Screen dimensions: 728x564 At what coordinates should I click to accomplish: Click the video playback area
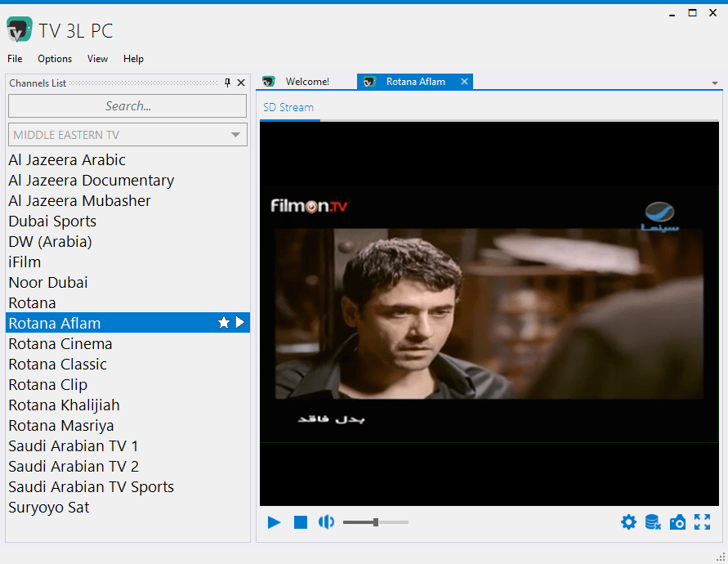coord(489,314)
